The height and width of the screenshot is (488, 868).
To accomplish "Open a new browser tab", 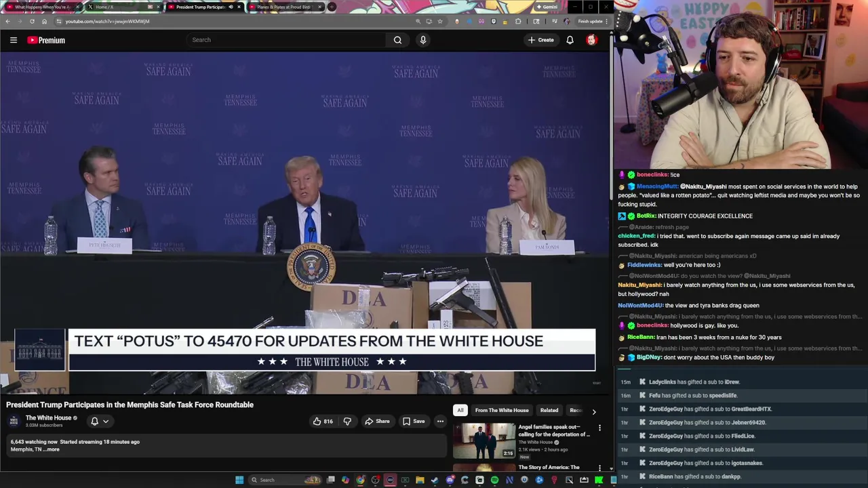I will tap(332, 7).
